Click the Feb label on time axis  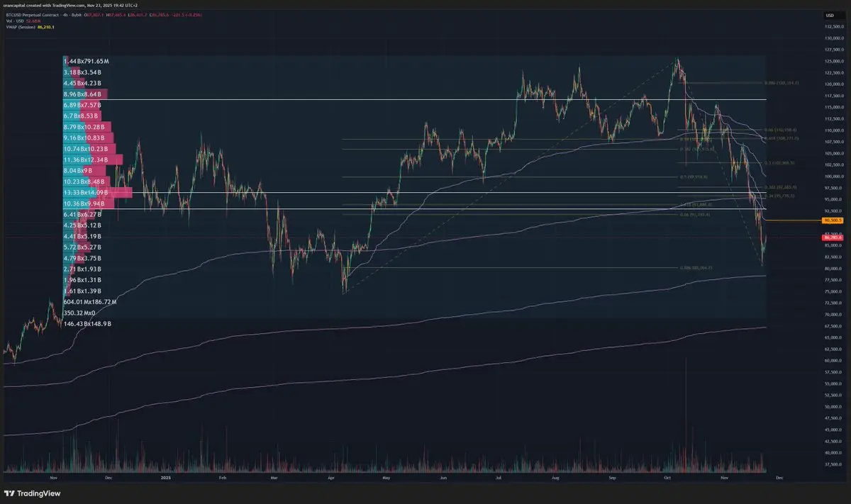pyautogui.click(x=222, y=478)
